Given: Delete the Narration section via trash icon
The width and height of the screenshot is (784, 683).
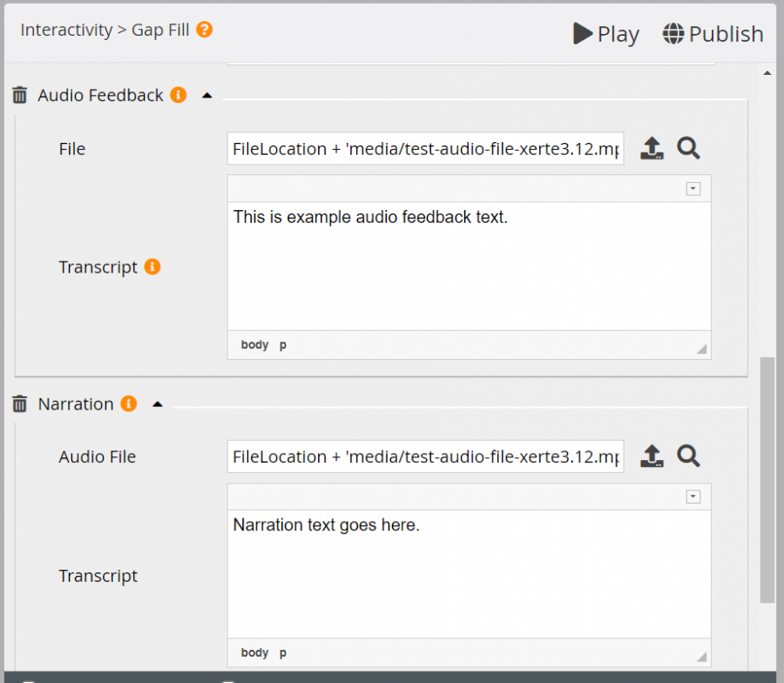Looking at the screenshot, I should tap(18, 403).
